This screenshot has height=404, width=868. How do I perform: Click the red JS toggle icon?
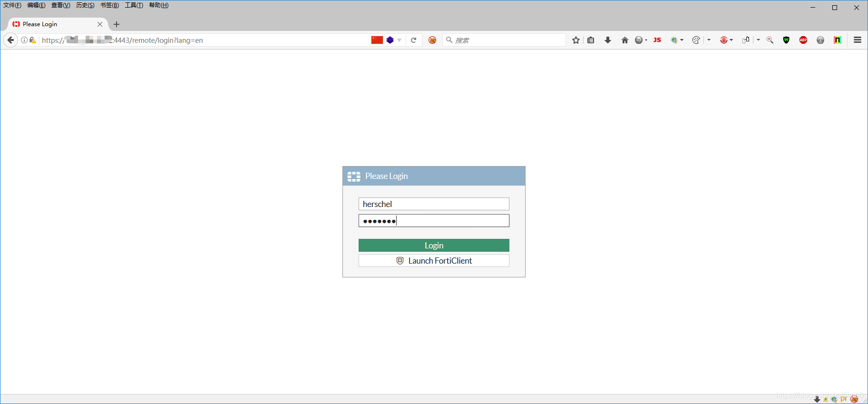(x=657, y=40)
